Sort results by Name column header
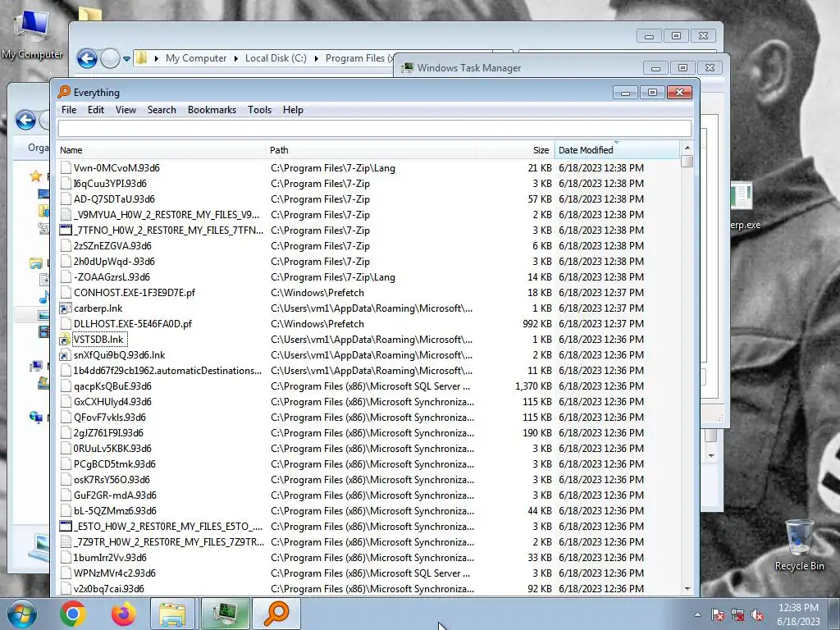This screenshot has height=630, width=840. [161, 150]
